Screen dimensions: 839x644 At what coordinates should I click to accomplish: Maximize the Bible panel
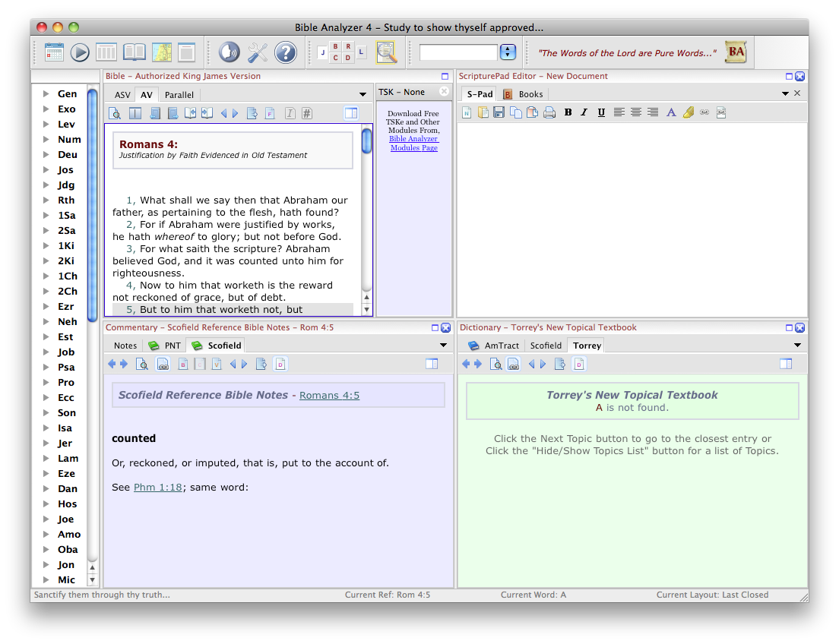click(x=445, y=77)
